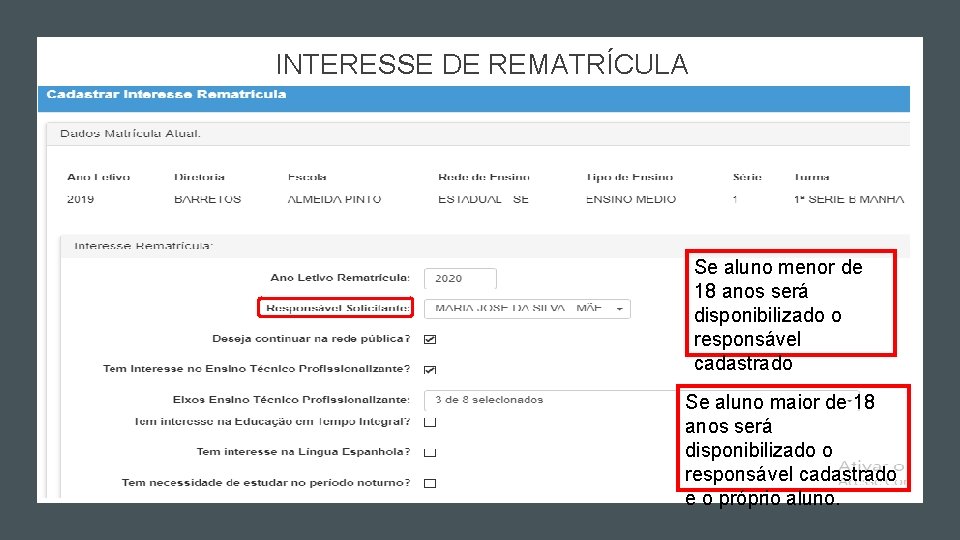
Task: Select the Rede de Ensino value ESTADUAL - SE
Action: click(x=483, y=199)
